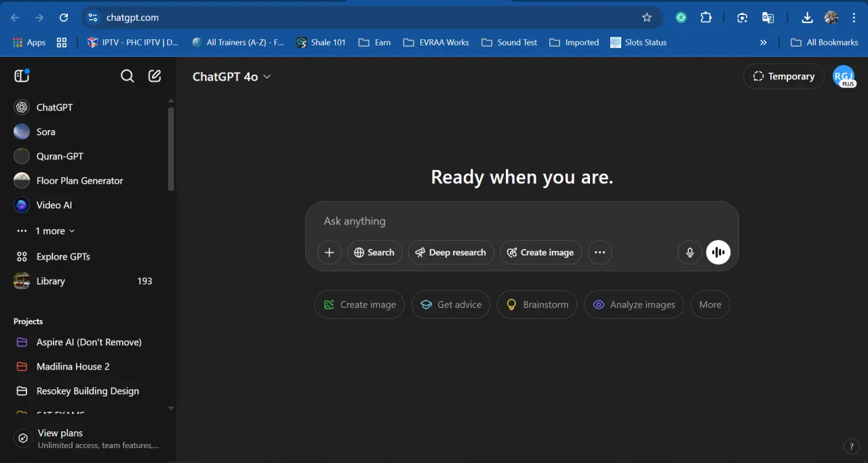Open the Extensions puzzle icon

pos(706,18)
